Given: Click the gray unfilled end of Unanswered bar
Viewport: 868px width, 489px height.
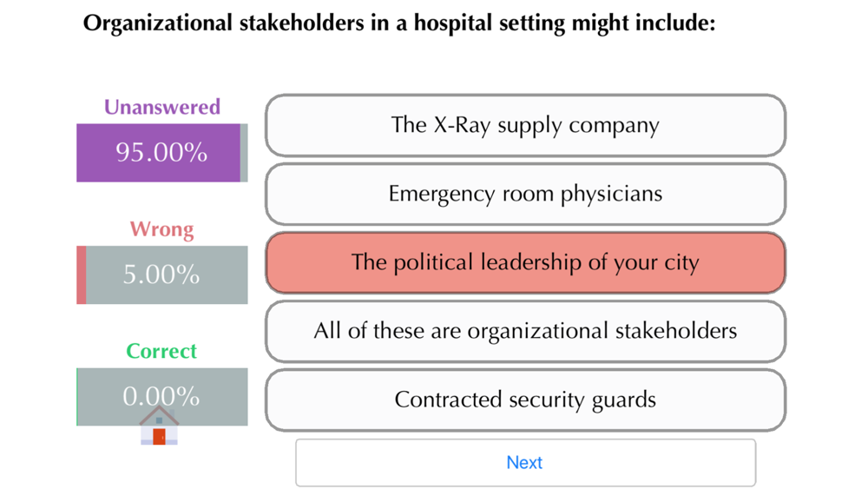Looking at the screenshot, I should point(244,153).
